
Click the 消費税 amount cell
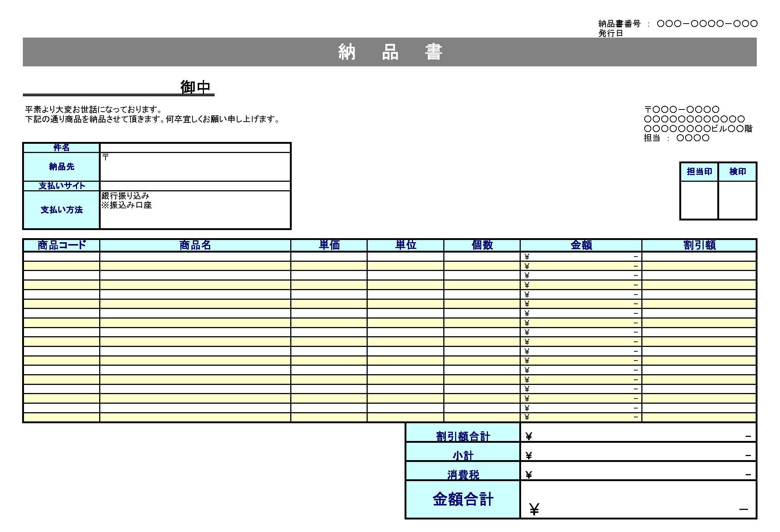[x=638, y=471]
